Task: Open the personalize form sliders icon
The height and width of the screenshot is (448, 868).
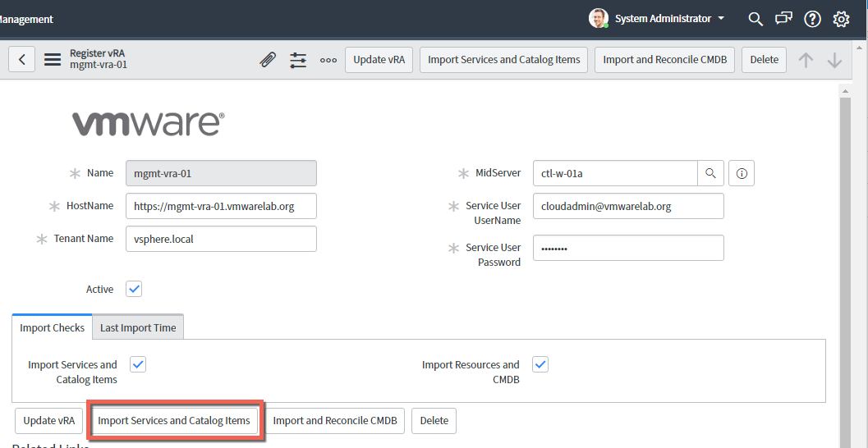Action: [298, 60]
